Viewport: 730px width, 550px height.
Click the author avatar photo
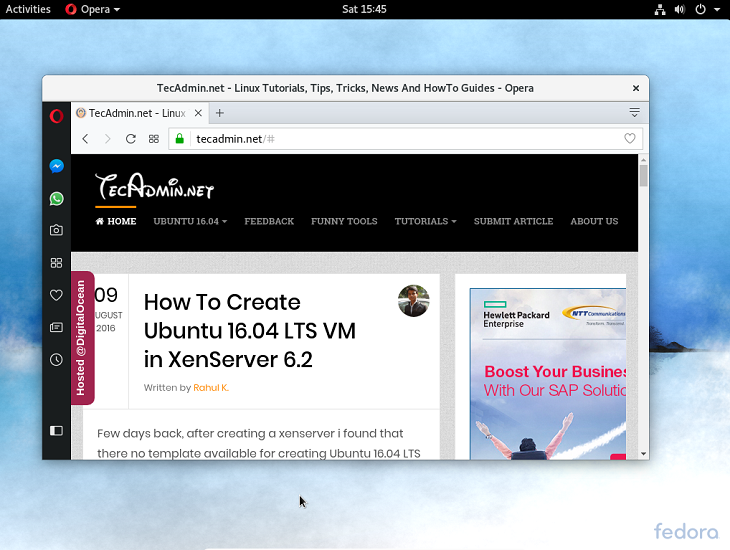(413, 301)
